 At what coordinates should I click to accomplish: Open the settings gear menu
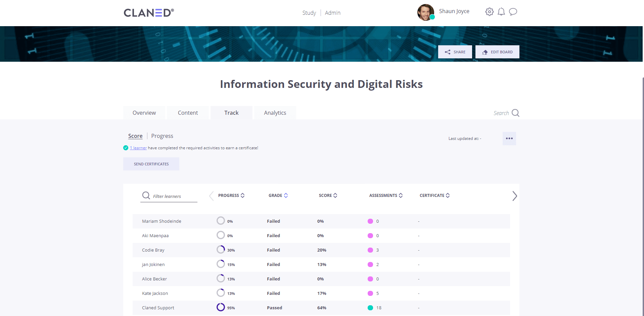(x=489, y=11)
